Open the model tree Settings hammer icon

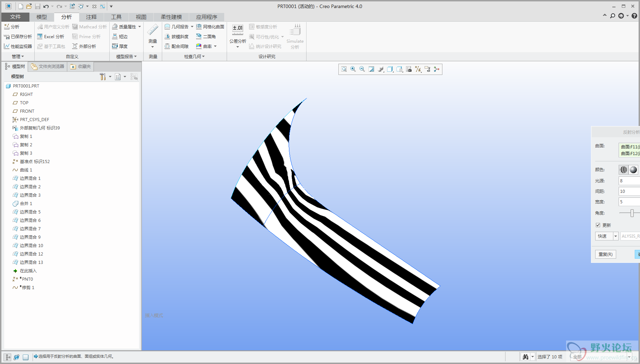103,77
